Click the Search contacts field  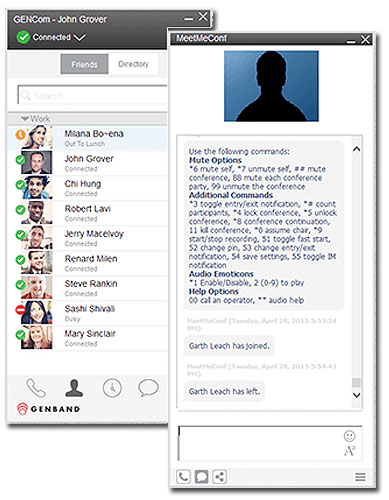point(92,96)
